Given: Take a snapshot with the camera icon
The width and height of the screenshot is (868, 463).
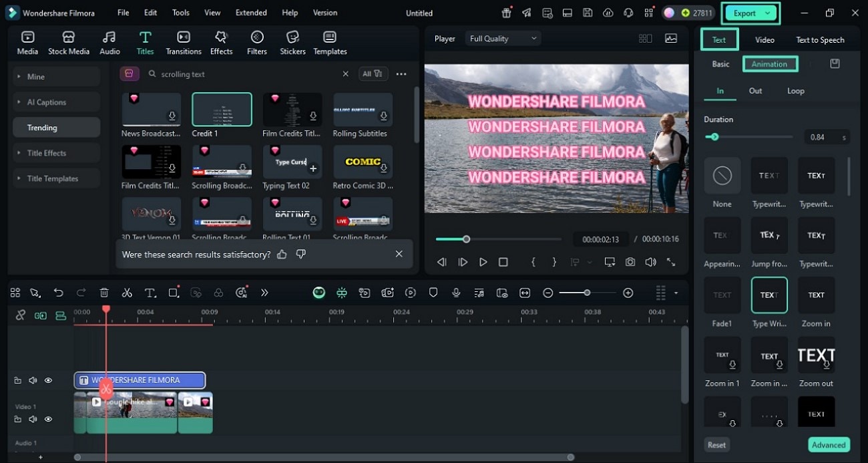Looking at the screenshot, I should point(630,263).
